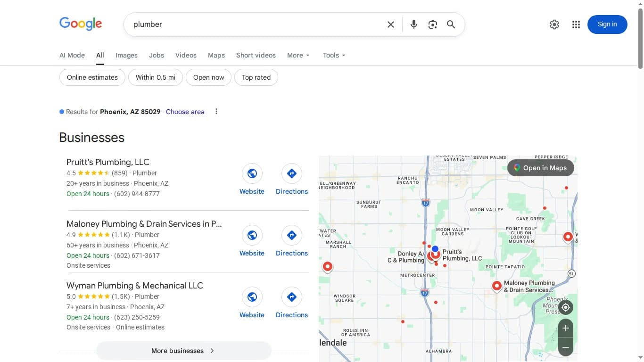Start voice search with the microphone icon
The height and width of the screenshot is (362, 644).
(414, 25)
